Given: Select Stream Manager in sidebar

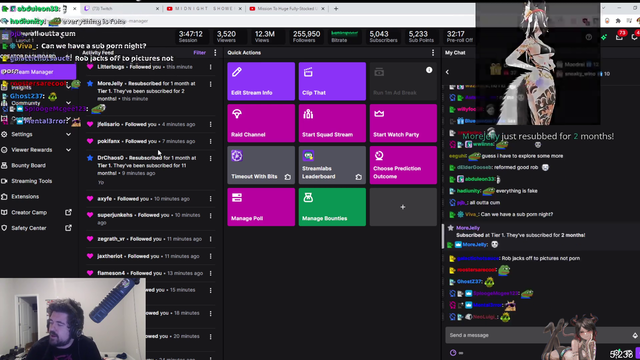Looking at the screenshot, I should (x=38, y=72).
